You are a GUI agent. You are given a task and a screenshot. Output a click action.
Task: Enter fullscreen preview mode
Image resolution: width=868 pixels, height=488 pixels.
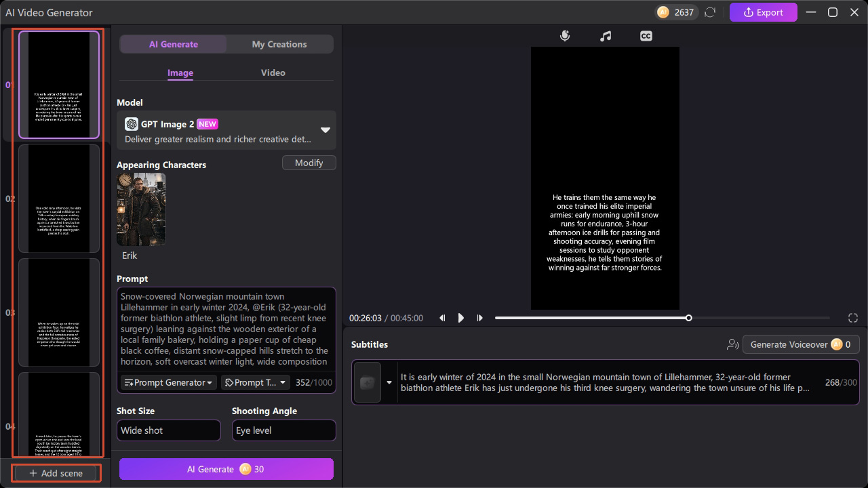point(853,318)
